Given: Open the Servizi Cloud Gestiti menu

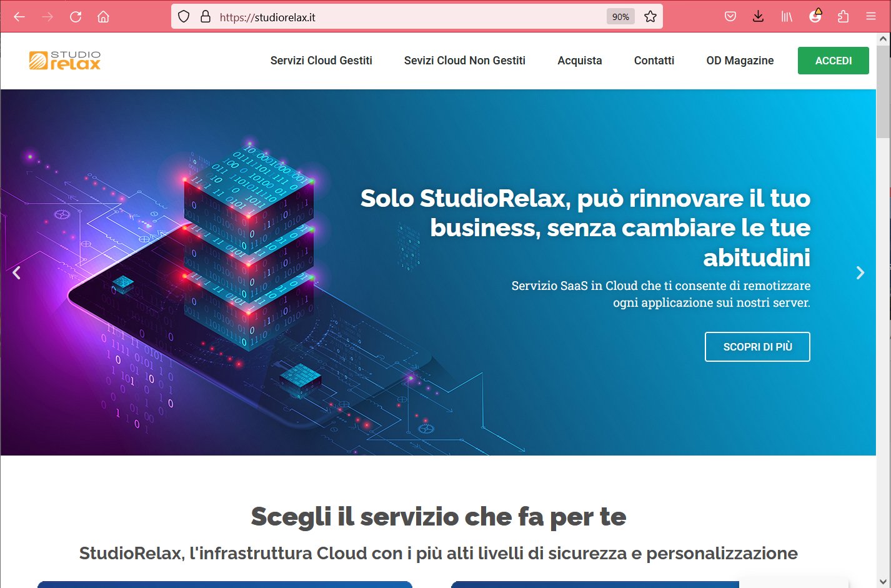Looking at the screenshot, I should coord(321,61).
